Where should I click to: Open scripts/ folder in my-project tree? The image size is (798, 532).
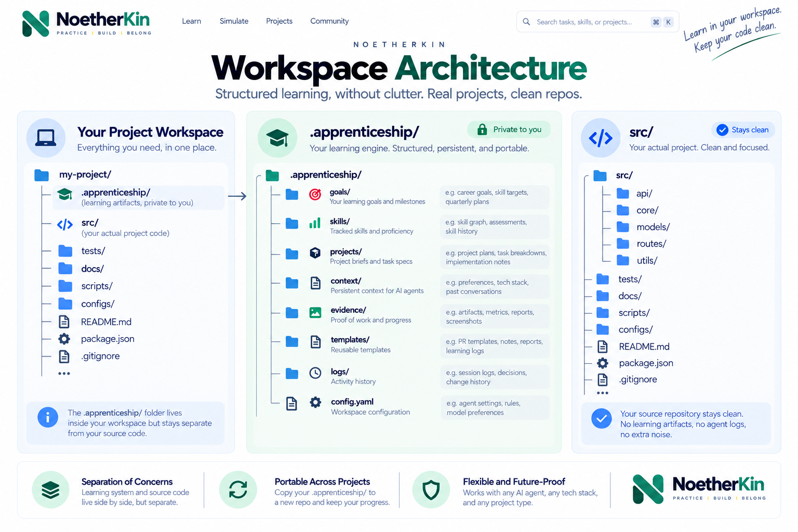click(x=85, y=286)
